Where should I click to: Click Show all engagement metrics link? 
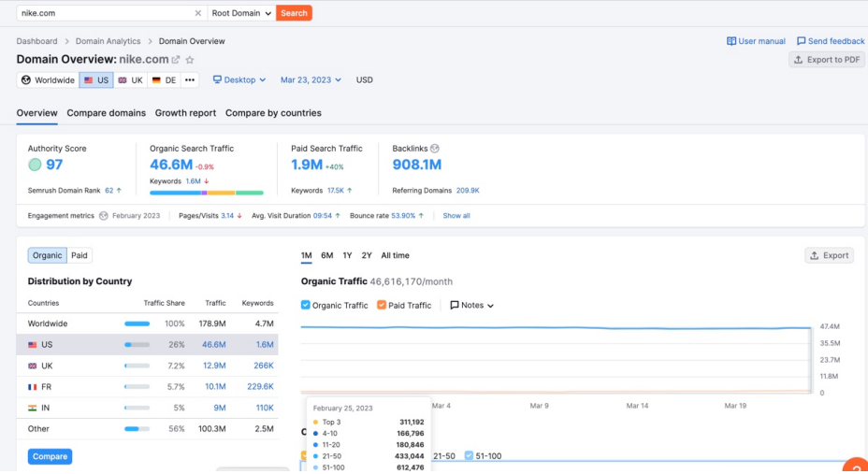click(456, 216)
